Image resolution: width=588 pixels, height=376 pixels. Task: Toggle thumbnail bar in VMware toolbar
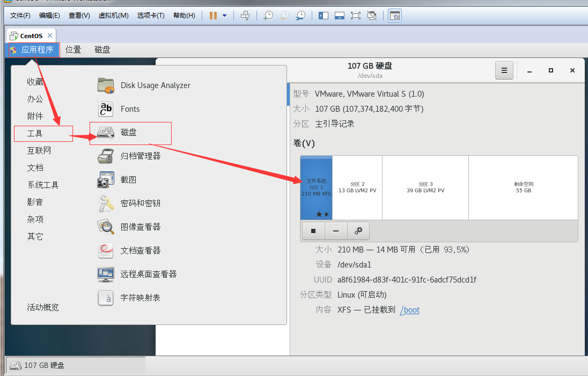click(x=340, y=16)
